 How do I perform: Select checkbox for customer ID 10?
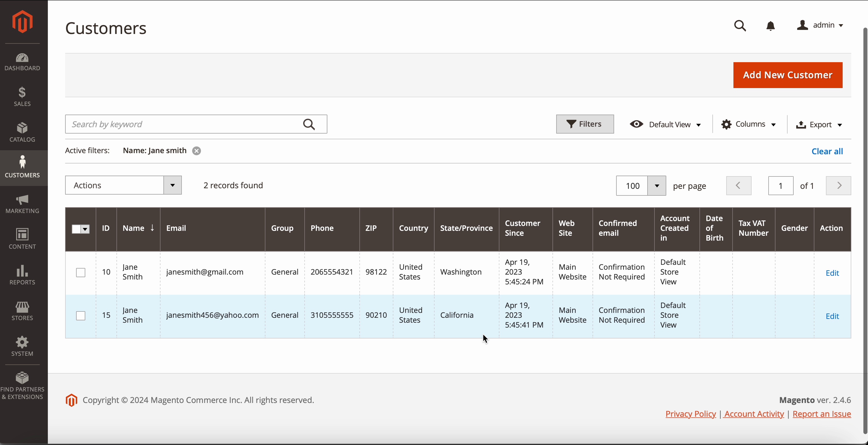click(x=80, y=272)
